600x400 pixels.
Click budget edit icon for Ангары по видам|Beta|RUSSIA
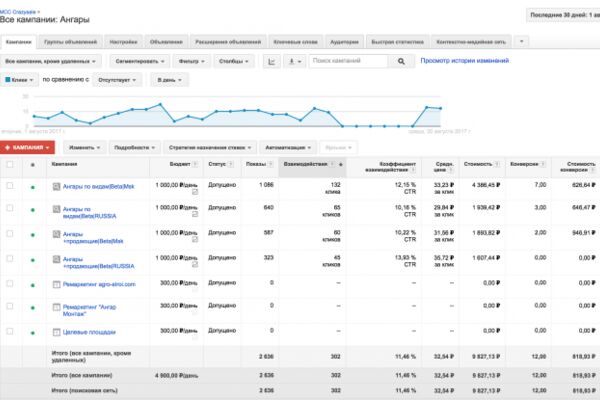coord(195,214)
